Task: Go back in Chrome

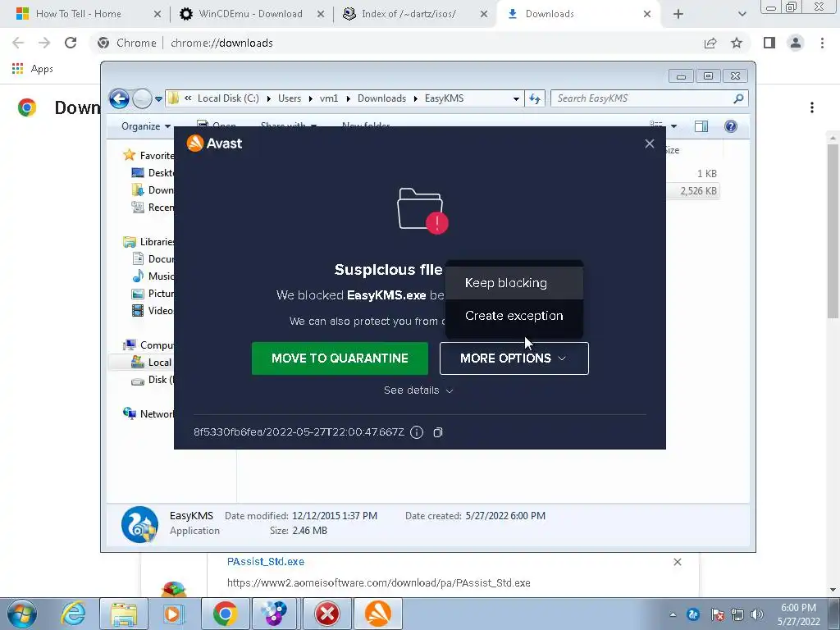Action: [x=18, y=43]
